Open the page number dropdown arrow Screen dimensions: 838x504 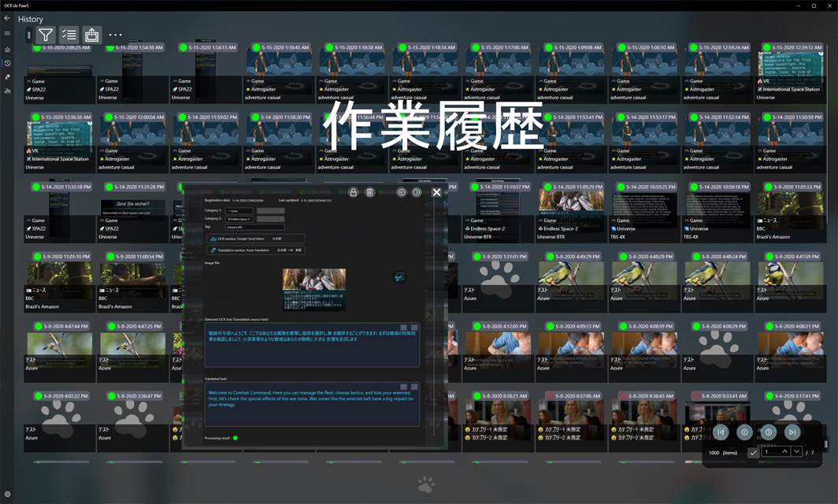pyautogui.click(x=797, y=452)
